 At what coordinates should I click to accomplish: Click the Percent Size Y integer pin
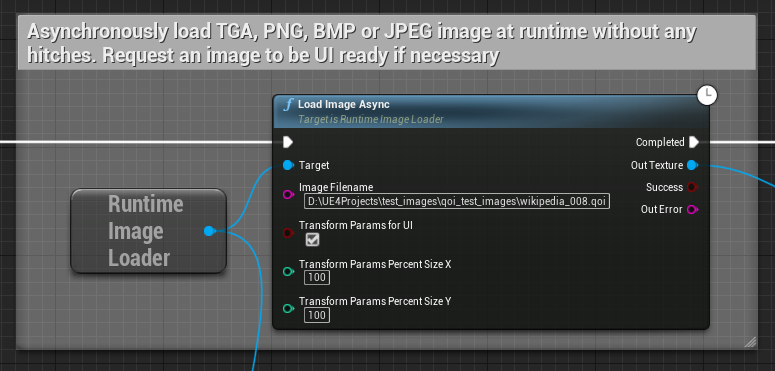pos(288,309)
